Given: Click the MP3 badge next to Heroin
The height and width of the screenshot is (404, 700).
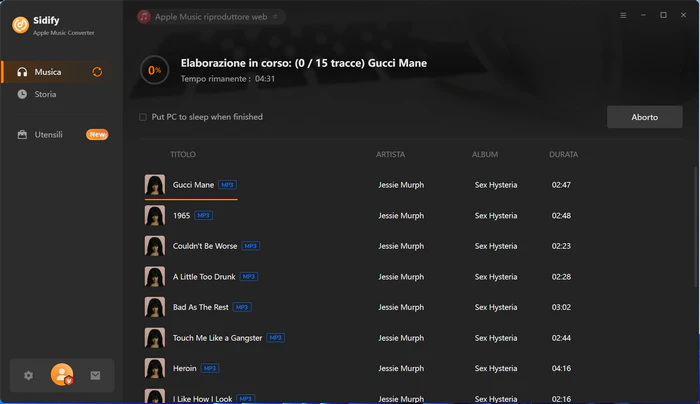Looking at the screenshot, I should (x=210, y=368).
